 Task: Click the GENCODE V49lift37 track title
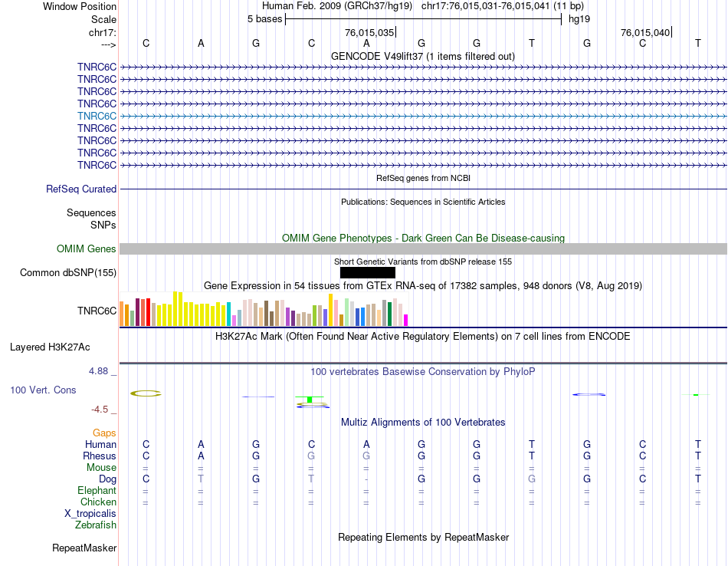[x=423, y=57]
